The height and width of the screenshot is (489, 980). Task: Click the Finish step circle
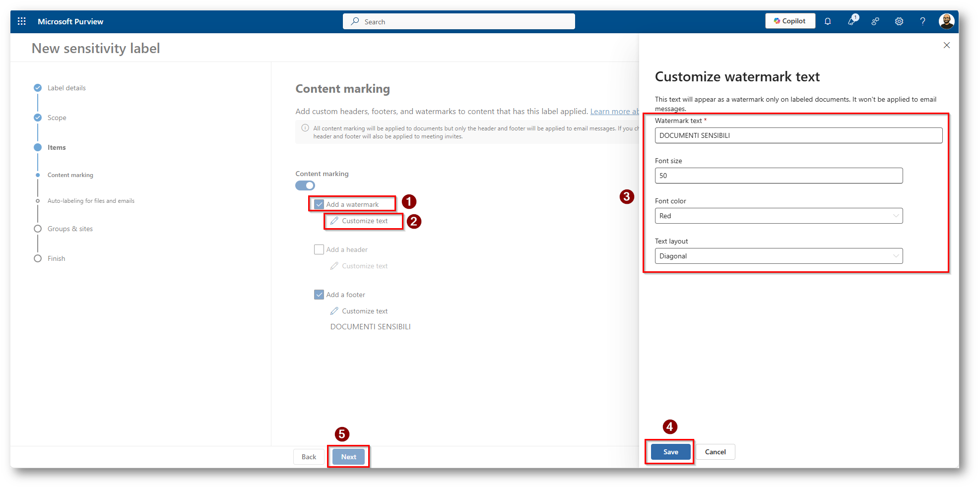[38, 258]
